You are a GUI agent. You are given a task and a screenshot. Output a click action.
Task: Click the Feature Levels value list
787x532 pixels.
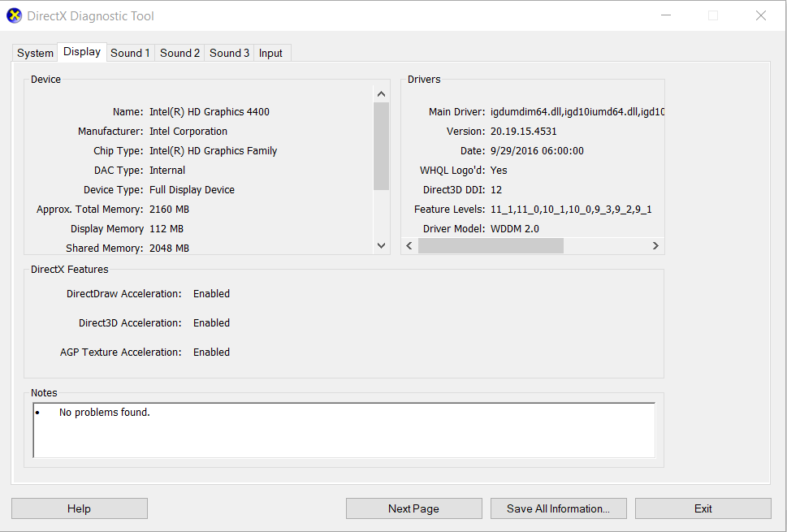tap(571, 210)
